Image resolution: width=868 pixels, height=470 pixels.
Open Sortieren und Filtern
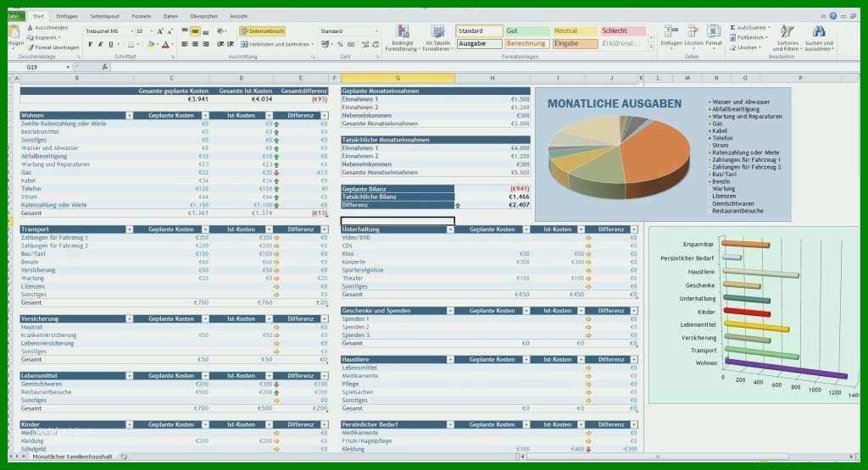[x=787, y=37]
